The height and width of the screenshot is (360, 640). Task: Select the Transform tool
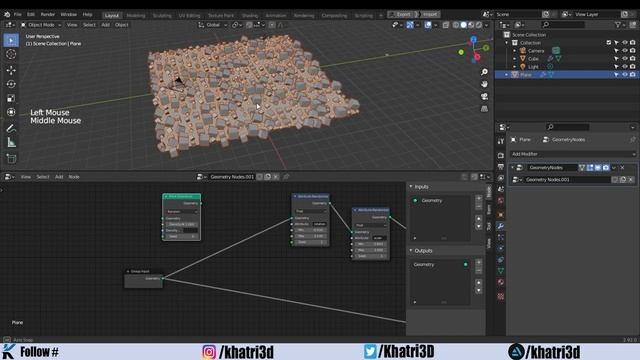(11, 112)
